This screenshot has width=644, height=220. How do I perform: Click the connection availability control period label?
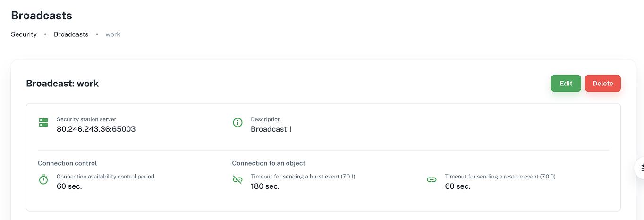tap(105, 177)
